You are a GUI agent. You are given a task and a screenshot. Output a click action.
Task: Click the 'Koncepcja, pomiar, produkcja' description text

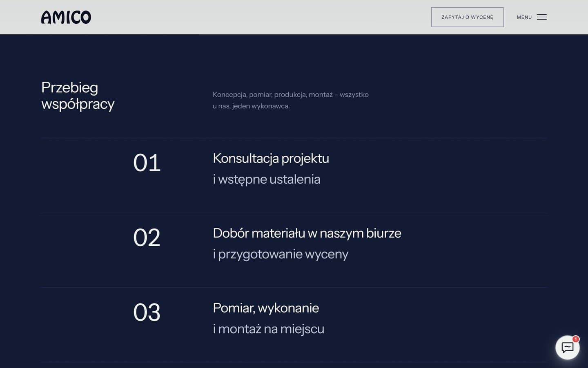pyautogui.click(x=291, y=100)
